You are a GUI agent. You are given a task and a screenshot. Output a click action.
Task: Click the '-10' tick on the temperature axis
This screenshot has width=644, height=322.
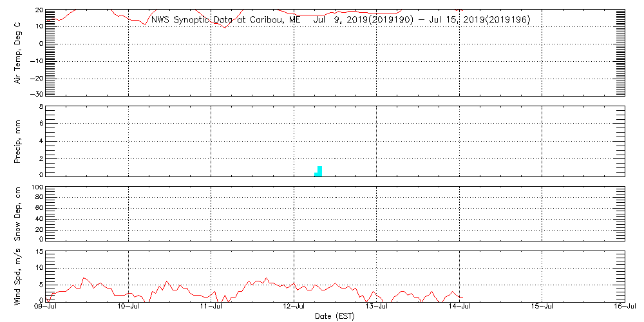click(37, 61)
